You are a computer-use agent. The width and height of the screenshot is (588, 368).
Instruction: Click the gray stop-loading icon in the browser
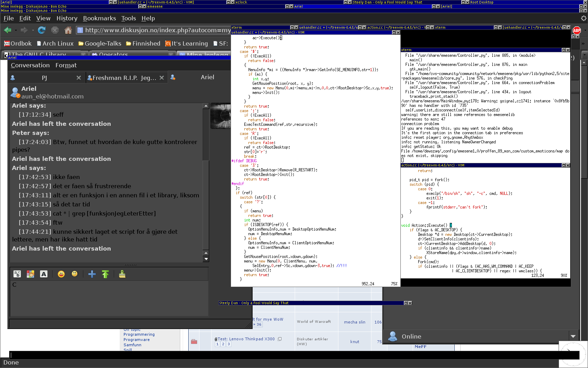pos(55,30)
